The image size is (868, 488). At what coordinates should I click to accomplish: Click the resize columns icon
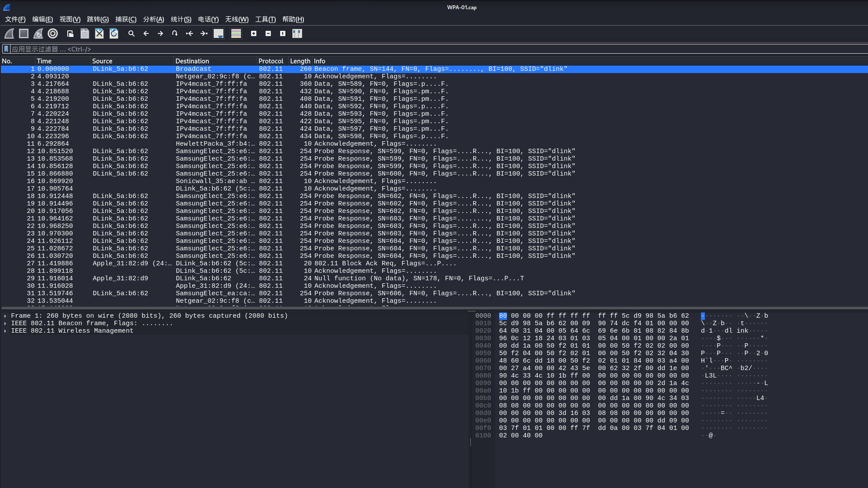click(x=297, y=33)
